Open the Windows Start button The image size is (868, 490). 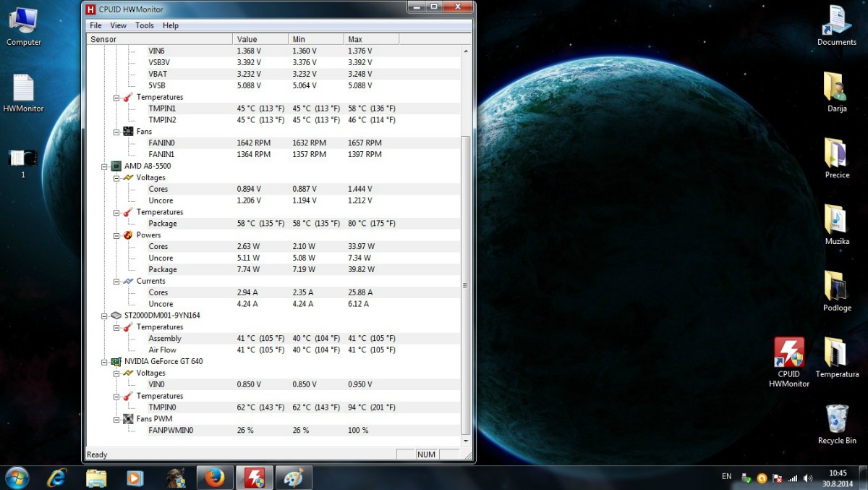point(17,478)
